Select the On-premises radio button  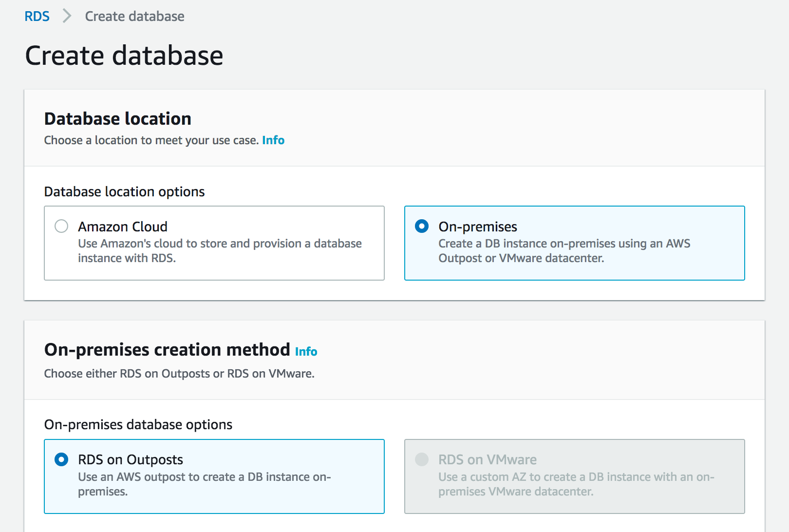pos(422,227)
